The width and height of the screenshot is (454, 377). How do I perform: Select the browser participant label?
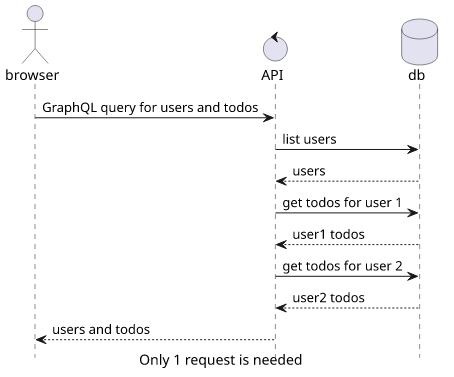(32, 75)
